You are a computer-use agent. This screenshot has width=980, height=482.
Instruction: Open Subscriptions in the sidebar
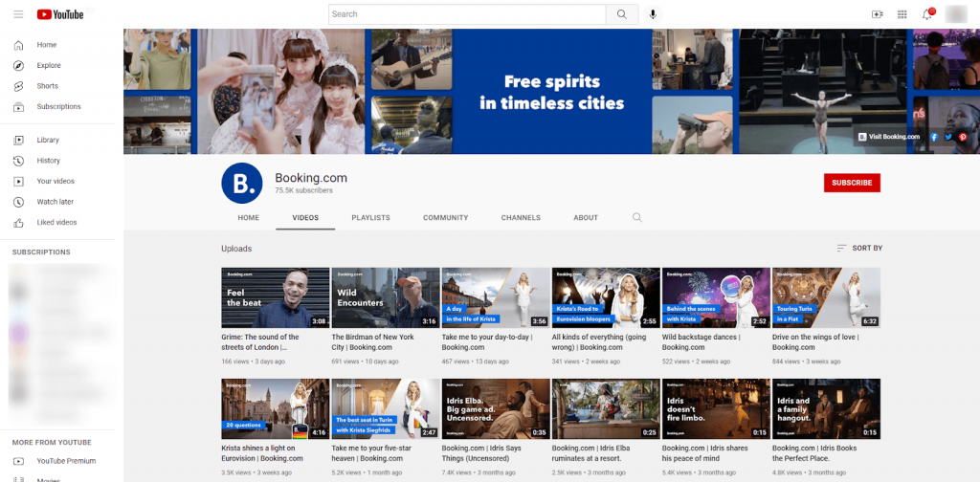[x=57, y=107]
